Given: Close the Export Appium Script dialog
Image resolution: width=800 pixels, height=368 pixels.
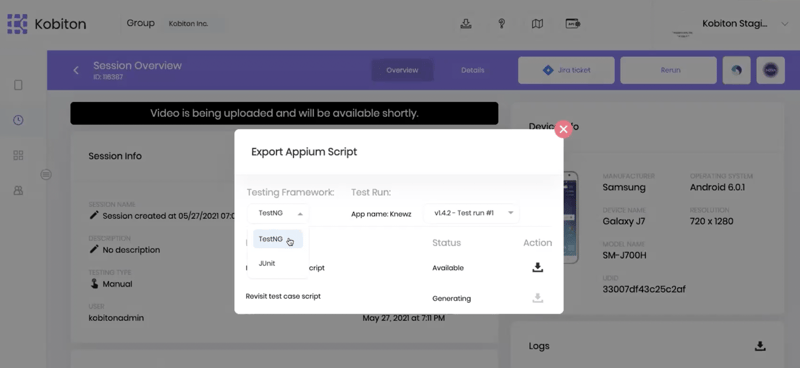Looking at the screenshot, I should pos(563,130).
